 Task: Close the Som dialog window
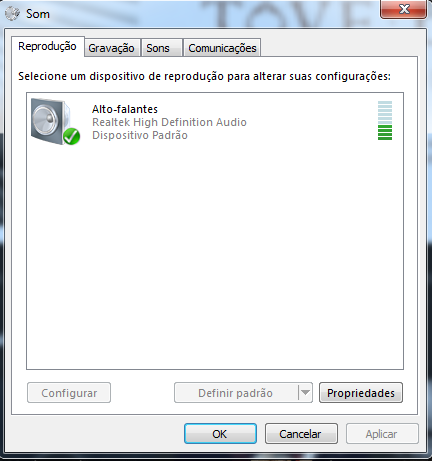click(403, 9)
